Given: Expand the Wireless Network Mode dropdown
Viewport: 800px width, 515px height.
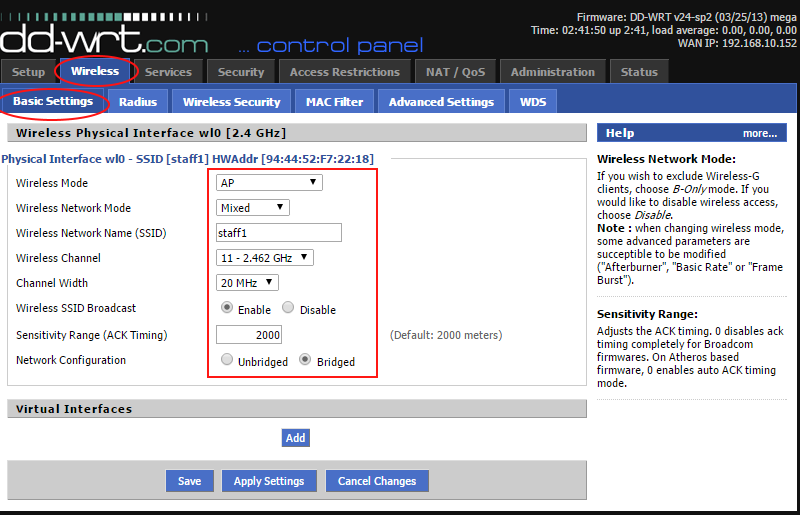Looking at the screenshot, I should coord(252,207).
